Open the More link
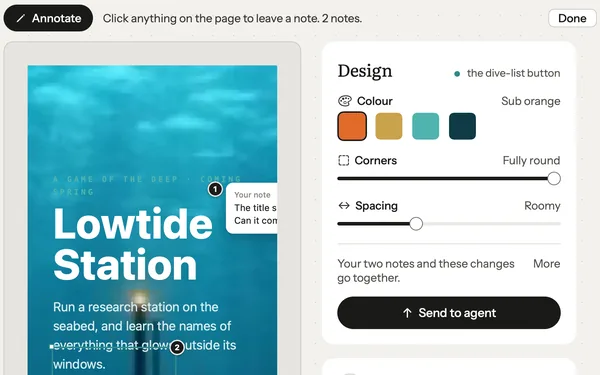Image resolution: width=600 pixels, height=375 pixels. pyautogui.click(x=546, y=264)
